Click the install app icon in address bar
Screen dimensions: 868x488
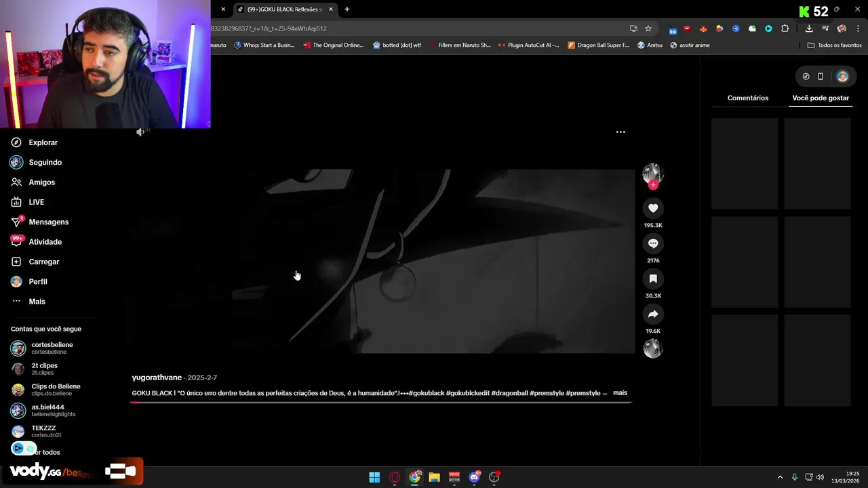(x=633, y=28)
